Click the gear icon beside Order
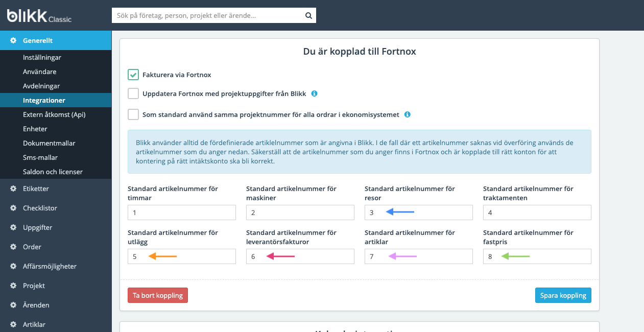The height and width of the screenshot is (332, 644). point(13,247)
